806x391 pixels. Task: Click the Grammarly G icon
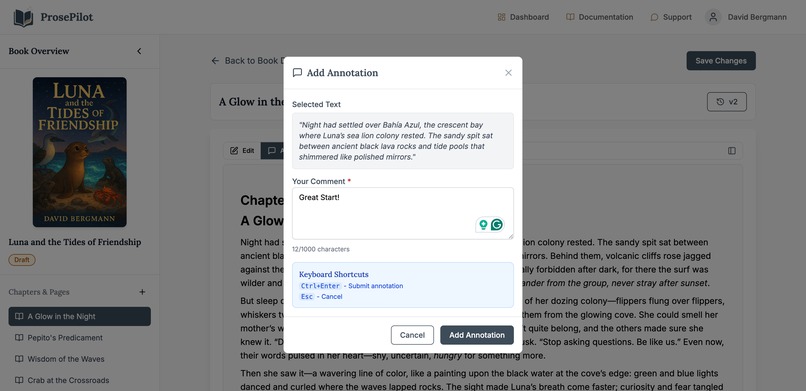pos(497,225)
